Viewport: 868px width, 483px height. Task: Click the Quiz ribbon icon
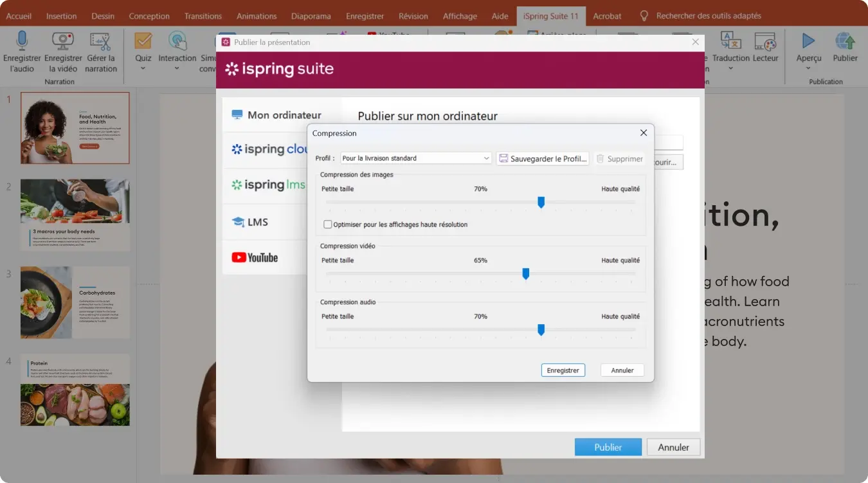(143, 41)
